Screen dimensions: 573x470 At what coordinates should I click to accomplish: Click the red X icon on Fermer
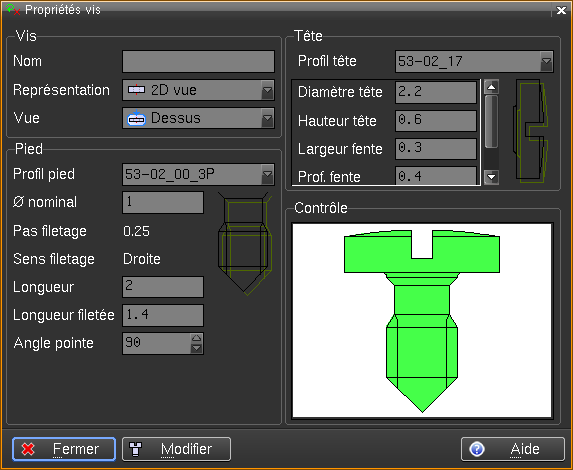(x=28, y=449)
